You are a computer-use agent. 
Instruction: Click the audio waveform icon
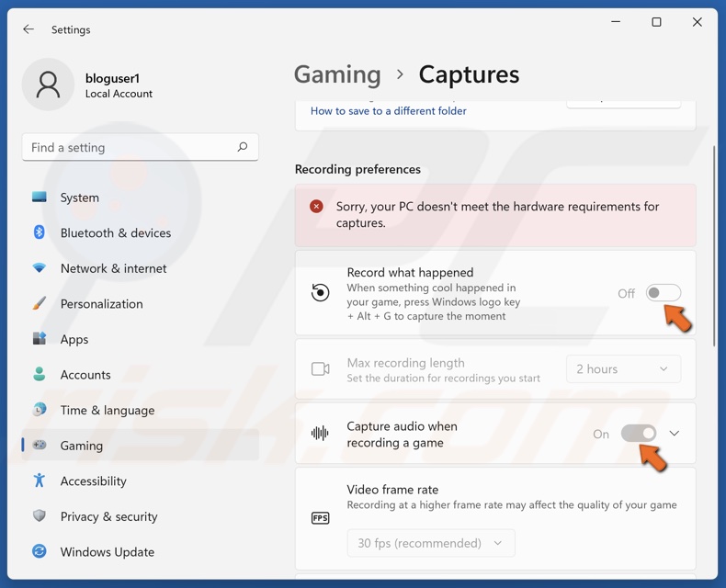click(x=320, y=434)
